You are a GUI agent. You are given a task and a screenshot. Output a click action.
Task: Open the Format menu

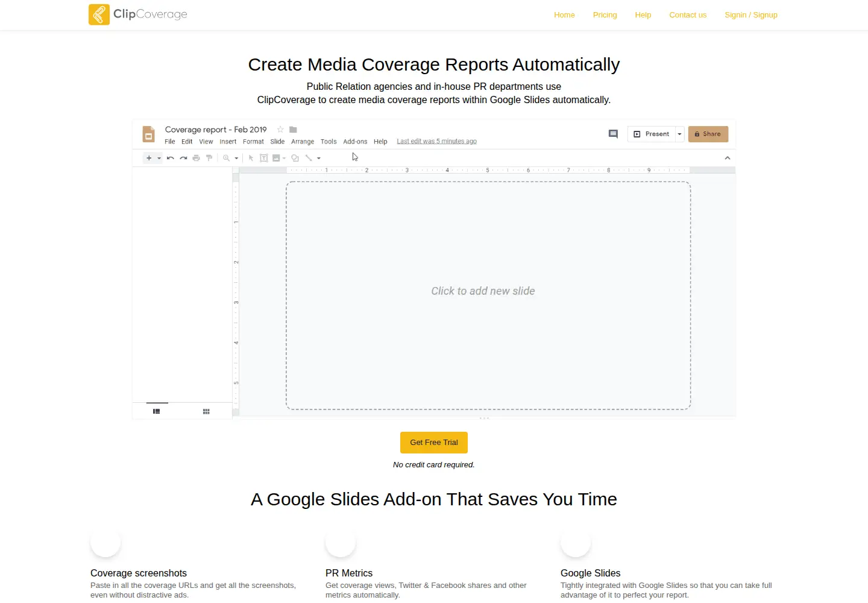pyautogui.click(x=253, y=142)
